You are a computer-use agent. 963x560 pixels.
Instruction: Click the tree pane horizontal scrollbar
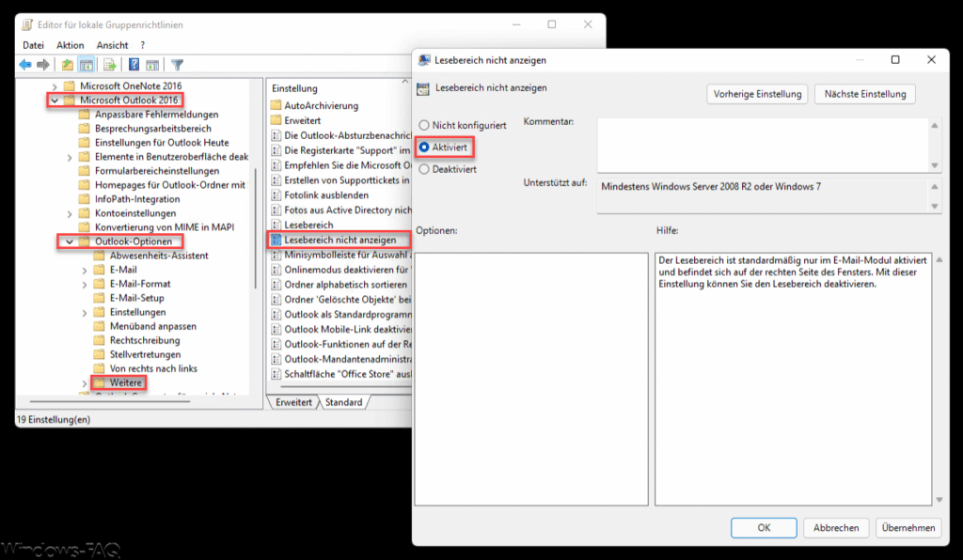click(111, 402)
